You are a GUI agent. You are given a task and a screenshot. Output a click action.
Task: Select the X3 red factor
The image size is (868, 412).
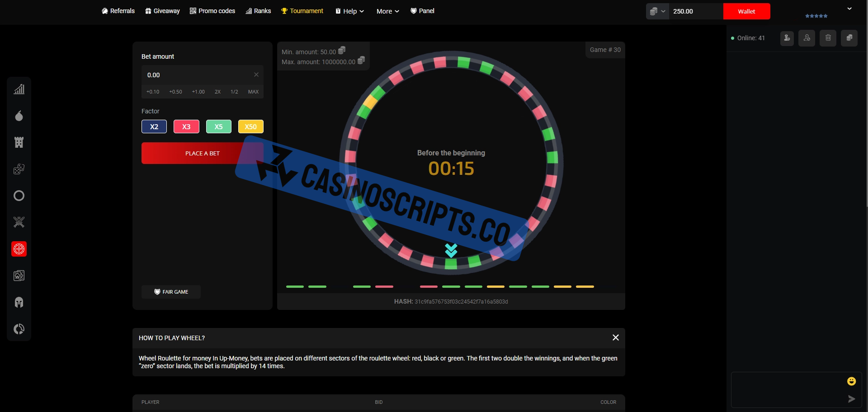[x=186, y=126]
